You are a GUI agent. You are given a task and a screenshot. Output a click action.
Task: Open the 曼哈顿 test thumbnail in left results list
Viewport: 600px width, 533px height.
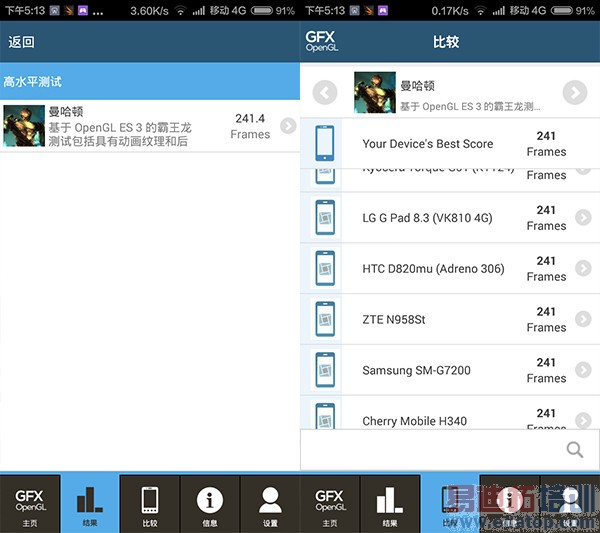[x=24, y=126]
